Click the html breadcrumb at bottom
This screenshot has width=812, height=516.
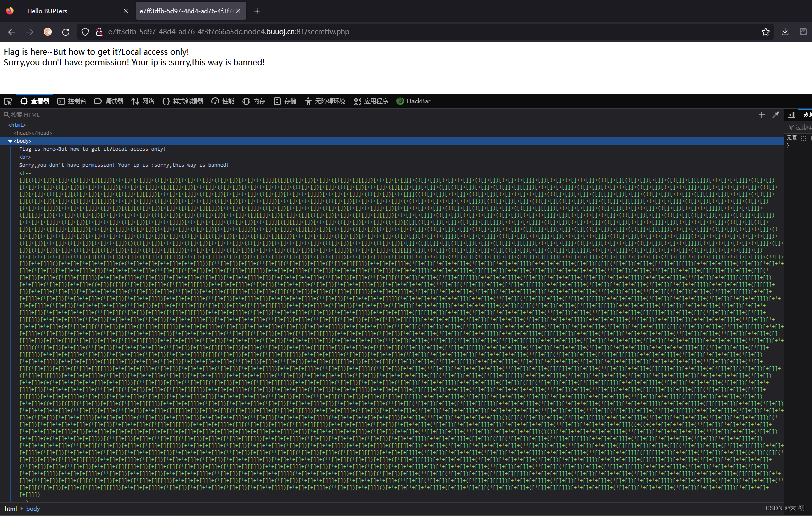click(11, 509)
